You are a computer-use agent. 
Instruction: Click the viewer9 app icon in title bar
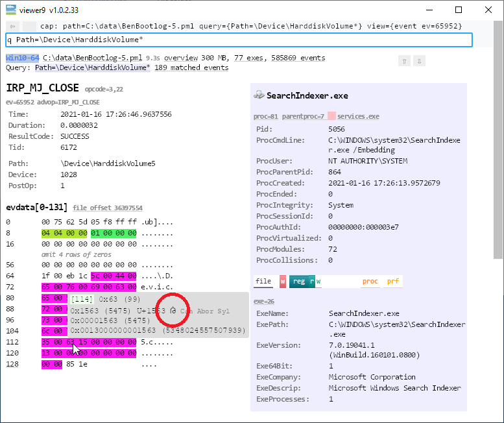tap(10, 10)
